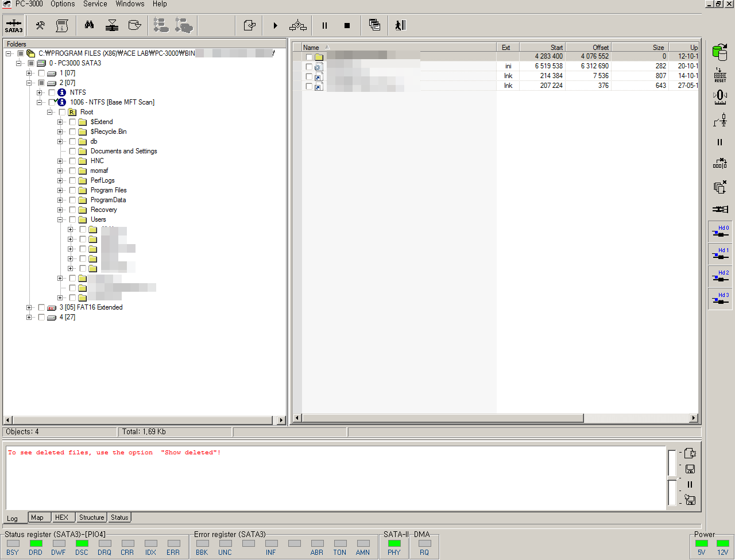Switch to the HEX tab
735x560 pixels.
[62, 517]
